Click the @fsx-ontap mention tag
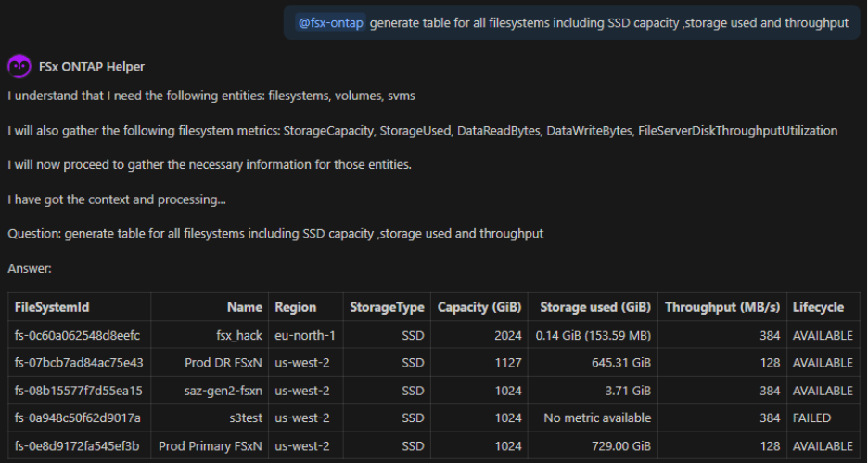The height and width of the screenshot is (463, 868). [330, 22]
